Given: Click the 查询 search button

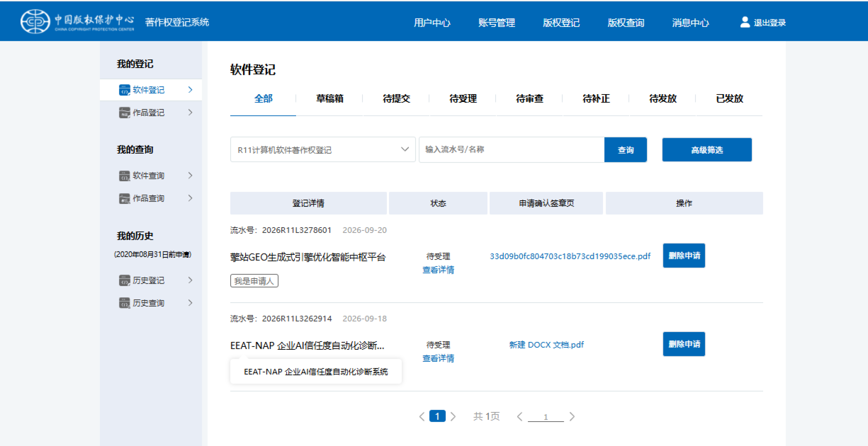Looking at the screenshot, I should [626, 150].
